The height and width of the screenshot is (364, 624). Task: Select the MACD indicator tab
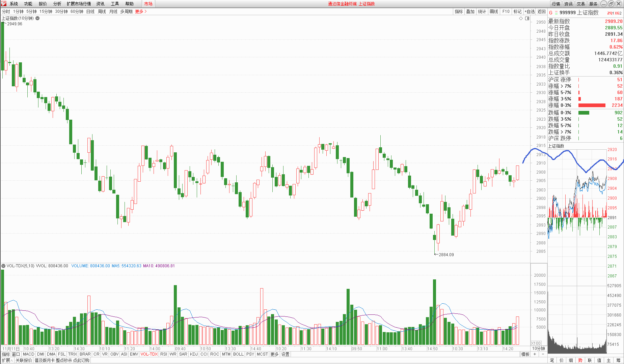tap(29, 354)
